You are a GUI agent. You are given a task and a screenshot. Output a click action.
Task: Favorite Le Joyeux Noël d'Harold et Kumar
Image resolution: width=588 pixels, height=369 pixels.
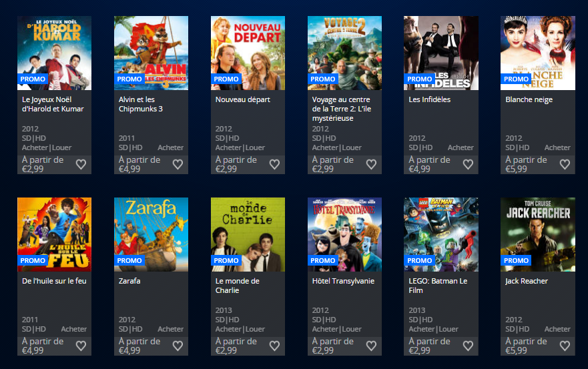81,164
